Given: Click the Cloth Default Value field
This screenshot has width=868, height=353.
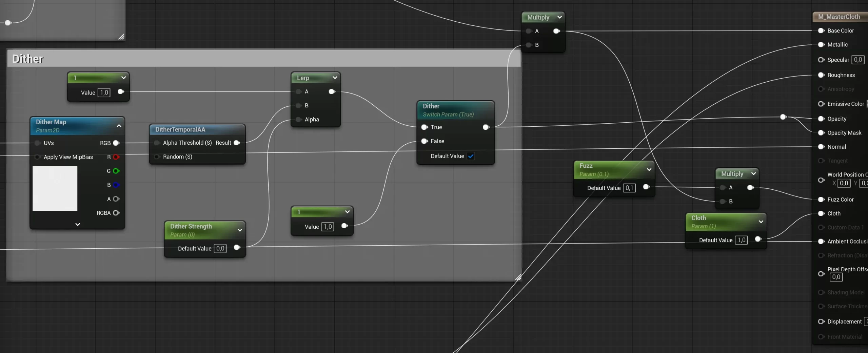Looking at the screenshot, I should point(742,240).
